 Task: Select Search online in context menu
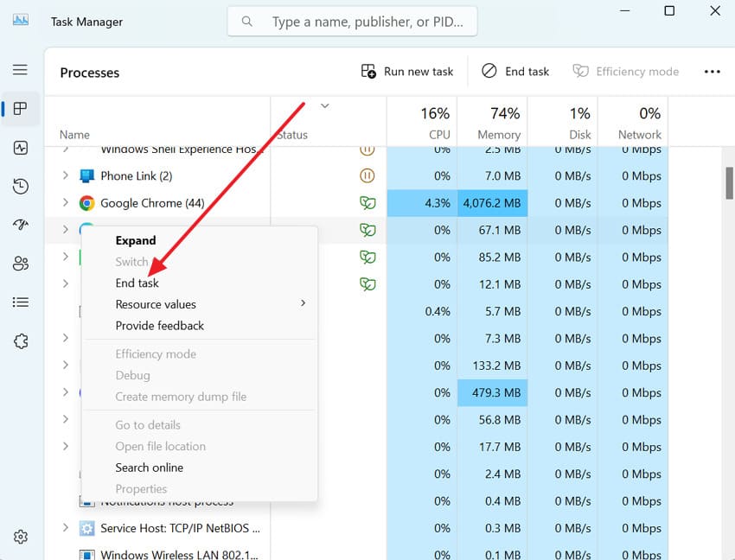tap(150, 468)
